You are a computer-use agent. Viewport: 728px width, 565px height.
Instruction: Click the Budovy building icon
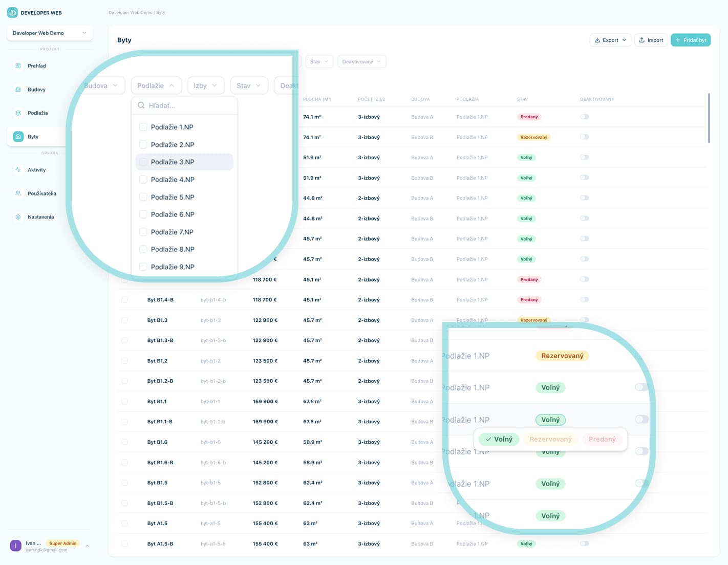coord(18,90)
